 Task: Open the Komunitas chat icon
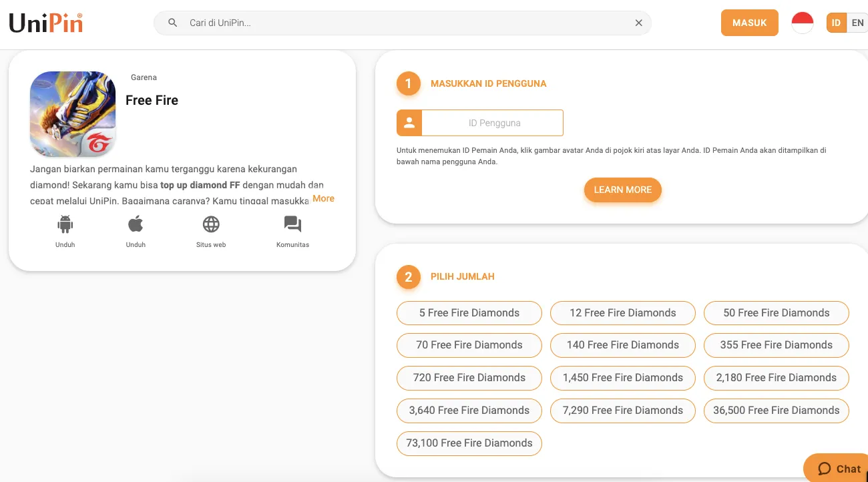point(292,224)
